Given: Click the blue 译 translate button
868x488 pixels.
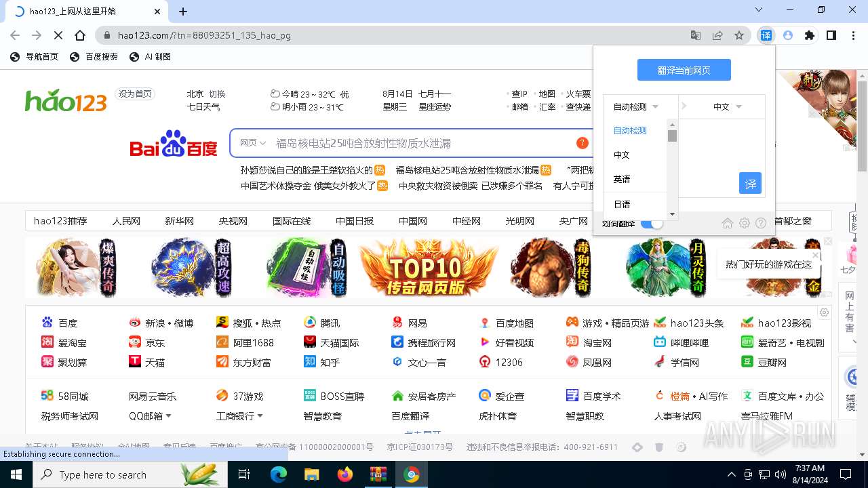Looking at the screenshot, I should pos(750,184).
